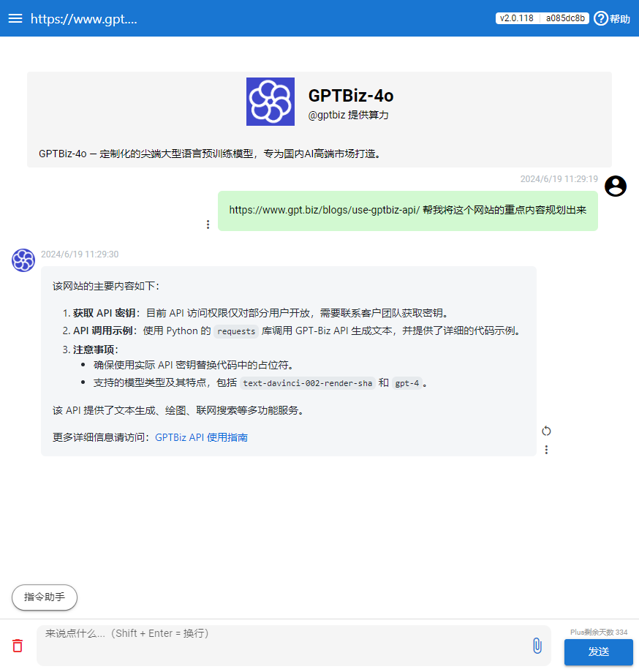This screenshot has width=639, height=672.
Task: Click the user message timestamp 11:29:19
Action: coord(559,178)
